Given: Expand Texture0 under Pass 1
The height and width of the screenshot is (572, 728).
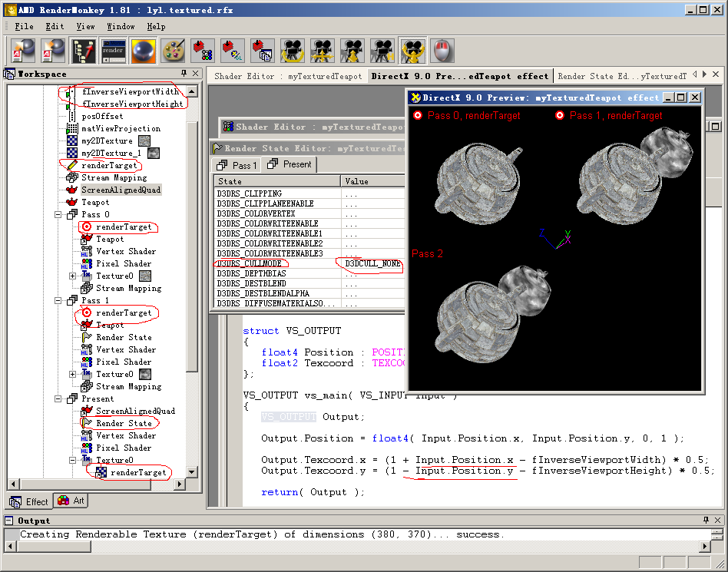Looking at the screenshot, I should pos(72,374).
